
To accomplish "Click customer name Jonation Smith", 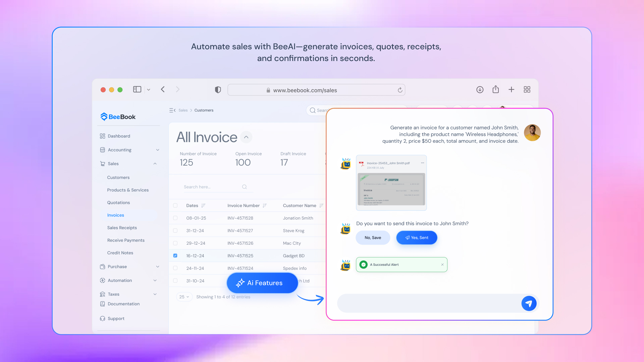I will [x=298, y=218].
